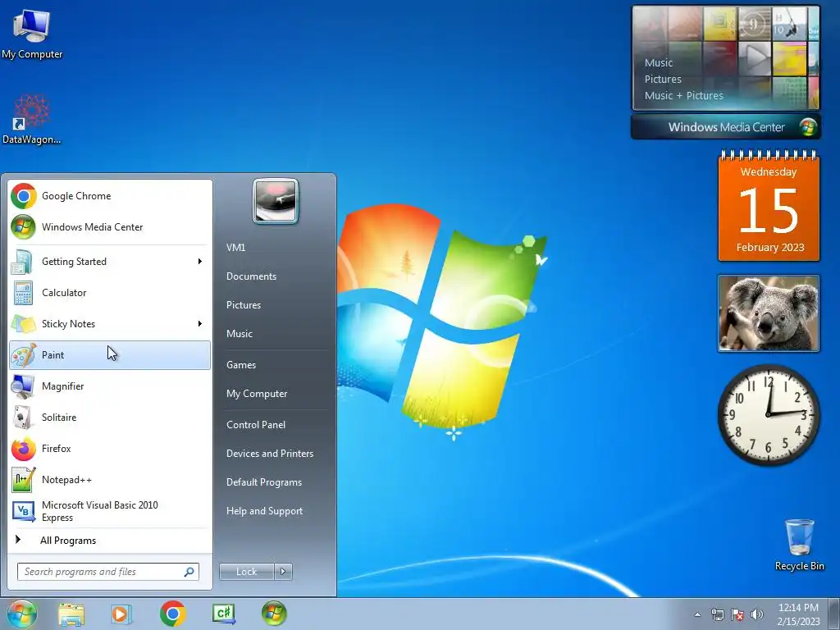Click the user account picture
Image resolution: width=840 pixels, height=630 pixels.
(276, 202)
